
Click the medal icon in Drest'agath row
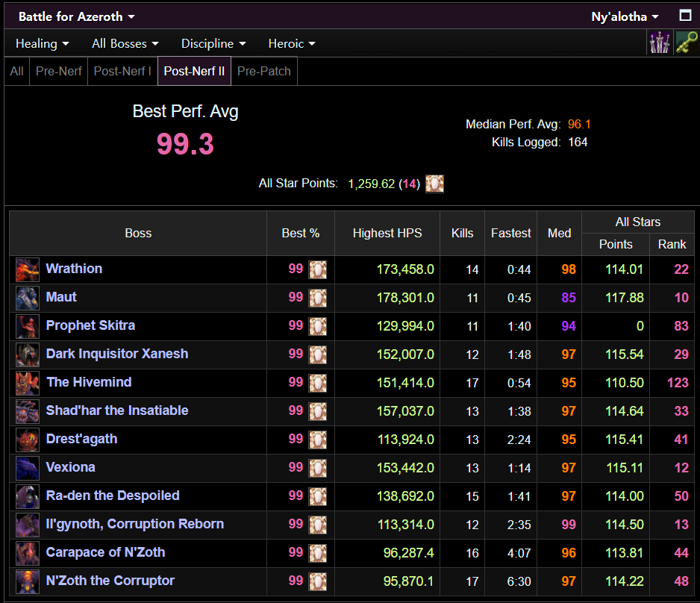coord(318,440)
